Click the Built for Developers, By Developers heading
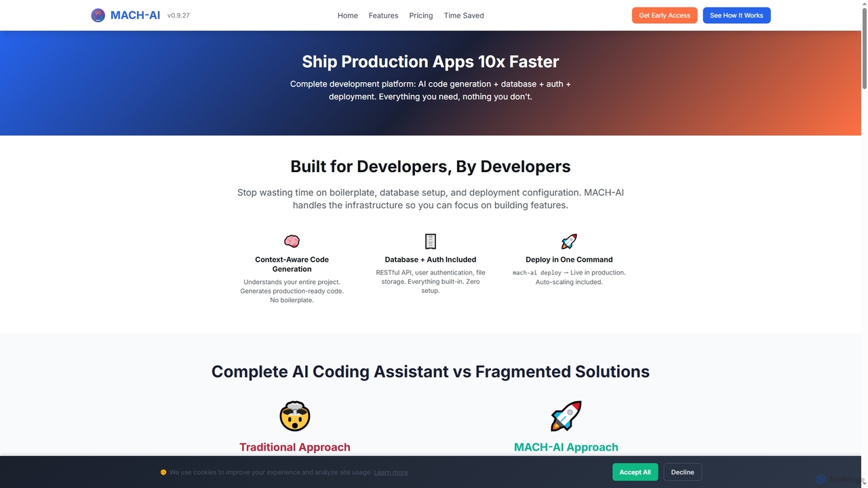The height and width of the screenshot is (488, 868). coord(431,167)
